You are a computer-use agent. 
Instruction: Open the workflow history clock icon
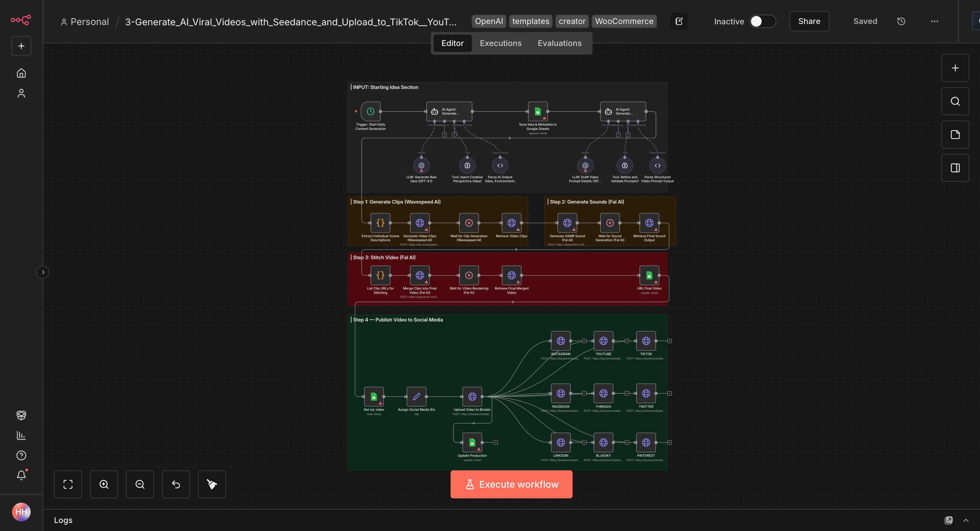[x=901, y=21]
